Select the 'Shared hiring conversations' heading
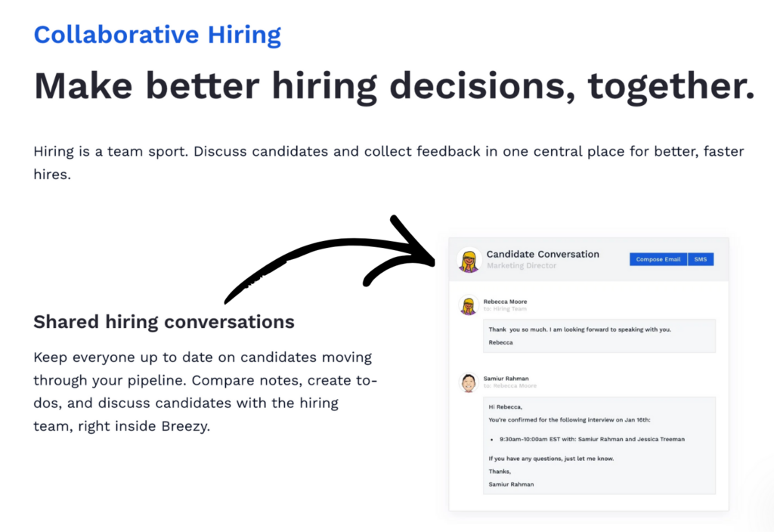The image size is (774, 532). tap(163, 322)
